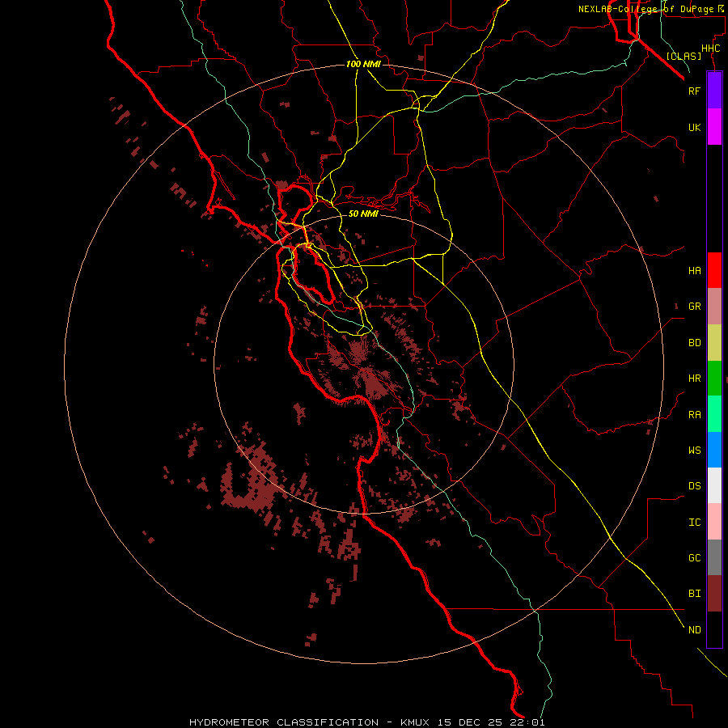Click the RF legend label
Image resolution: width=728 pixels, height=728 pixels.
[x=694, y=91]
